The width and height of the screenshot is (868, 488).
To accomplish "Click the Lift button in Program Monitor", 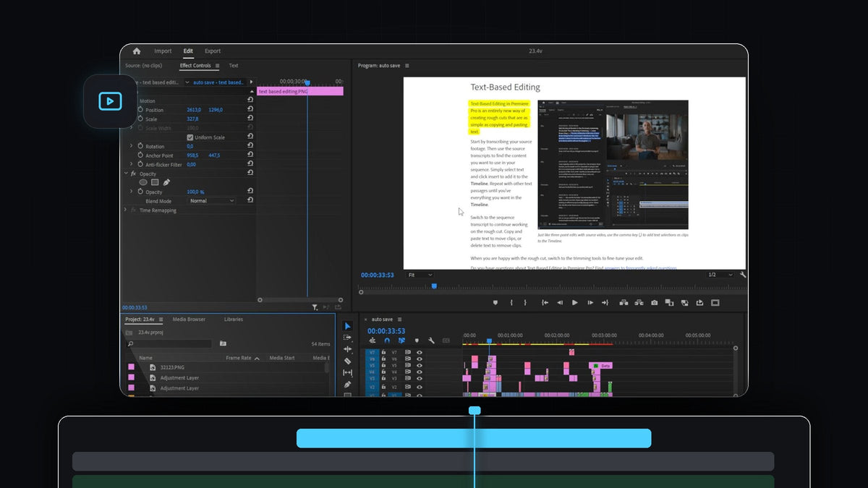I will pos(625,303).
